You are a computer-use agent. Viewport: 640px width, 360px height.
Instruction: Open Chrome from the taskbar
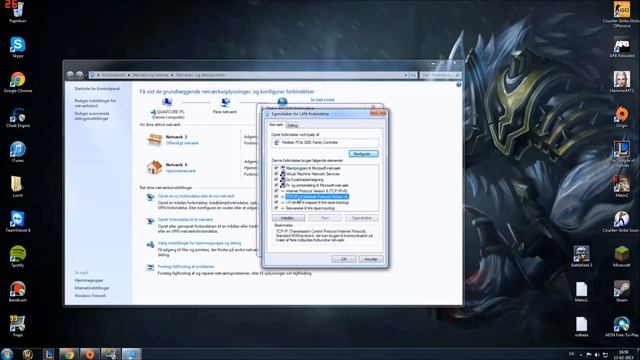pyautogui.click(x=69, y=354)
